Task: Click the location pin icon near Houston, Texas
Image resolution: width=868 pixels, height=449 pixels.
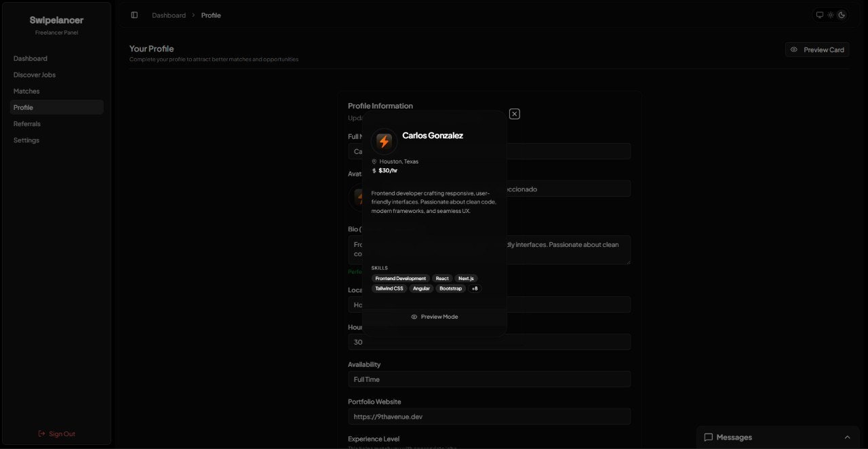Action: coord(374,161)
